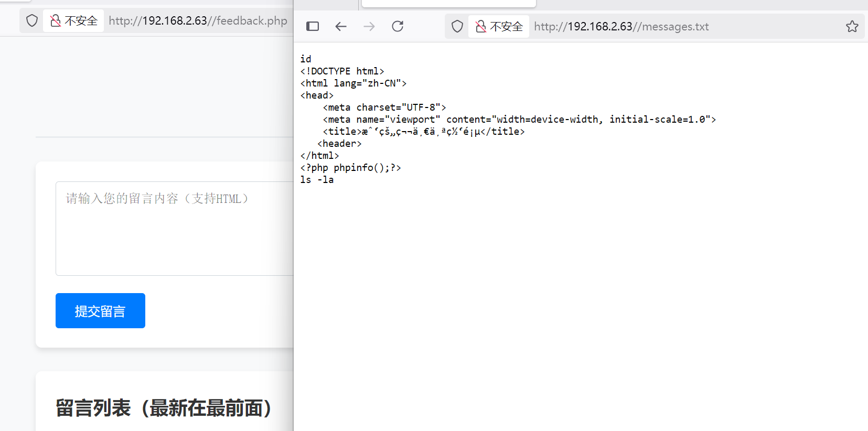Click the DOCTYPE html line
The width and height of the screenshot is (868, 431).
coord(342,71)
